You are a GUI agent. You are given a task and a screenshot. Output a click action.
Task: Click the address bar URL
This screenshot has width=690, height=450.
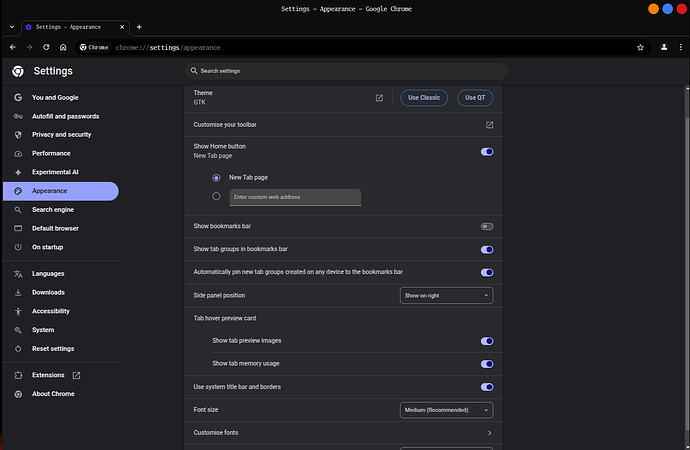(168, 48)
